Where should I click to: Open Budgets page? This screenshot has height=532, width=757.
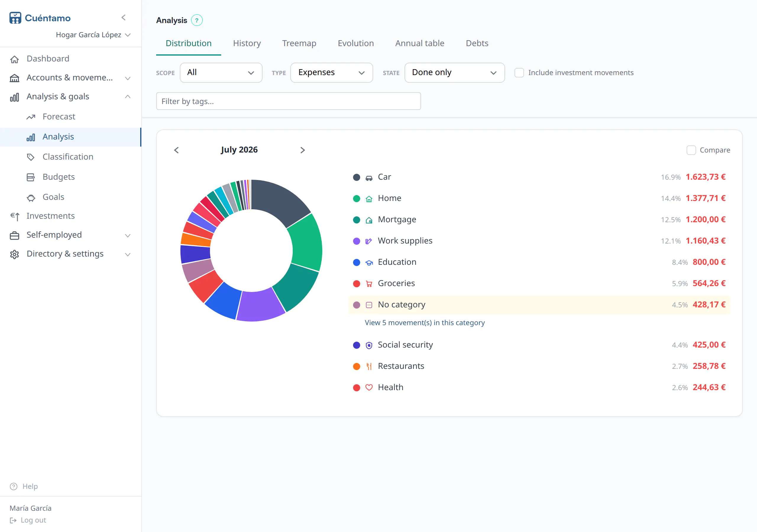[x=71, y=177]
